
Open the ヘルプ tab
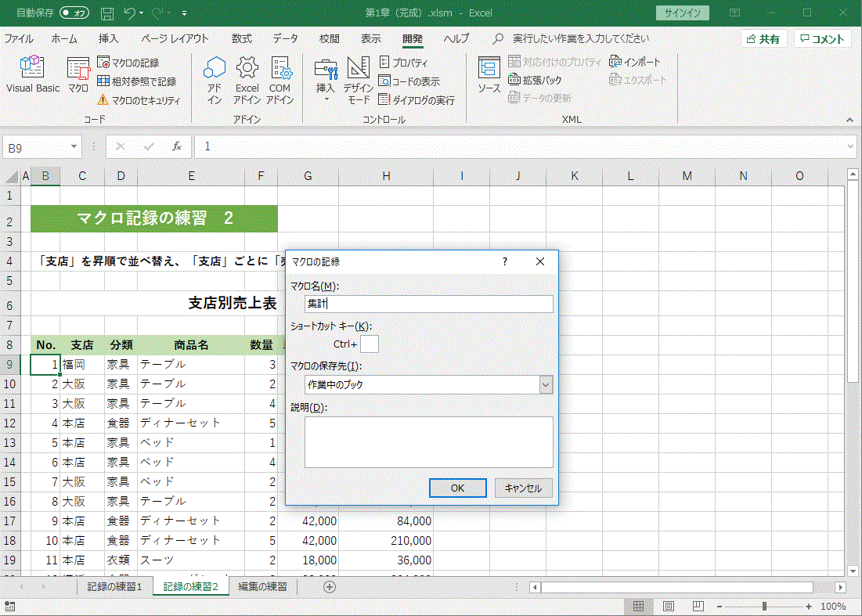(456, 38)
